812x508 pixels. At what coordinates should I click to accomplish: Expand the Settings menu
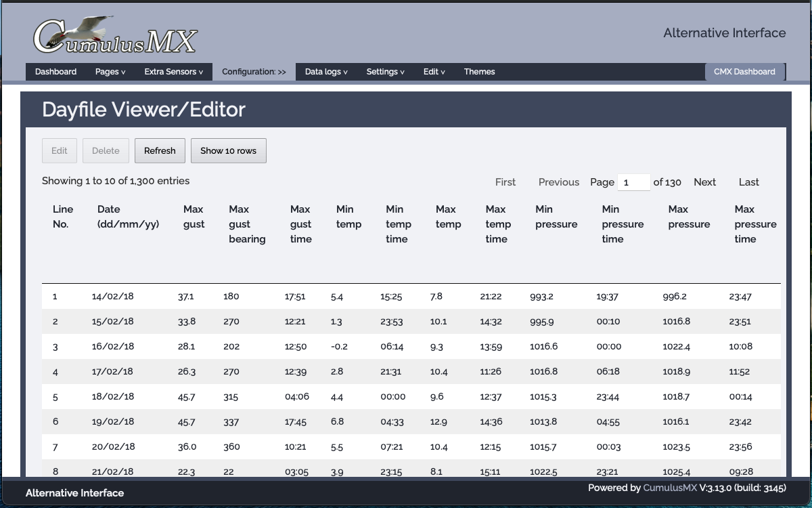385,72
